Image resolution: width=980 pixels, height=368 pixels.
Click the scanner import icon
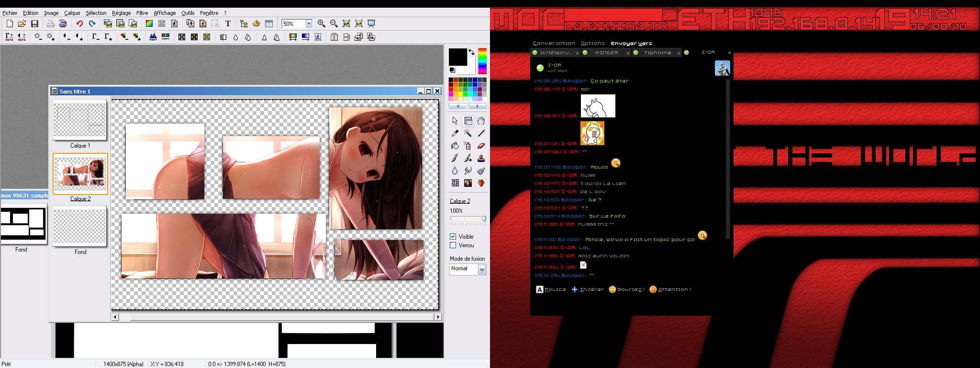pos(63,23)
